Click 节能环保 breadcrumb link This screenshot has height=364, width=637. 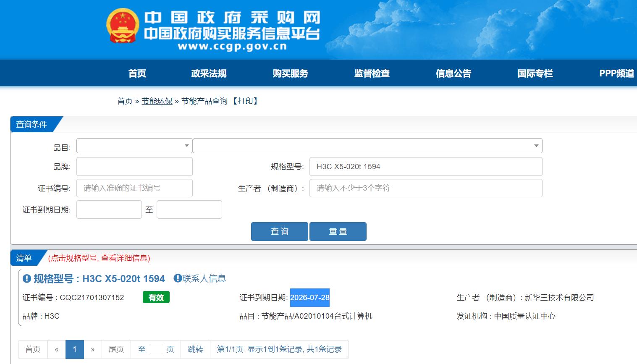(157, 101)
